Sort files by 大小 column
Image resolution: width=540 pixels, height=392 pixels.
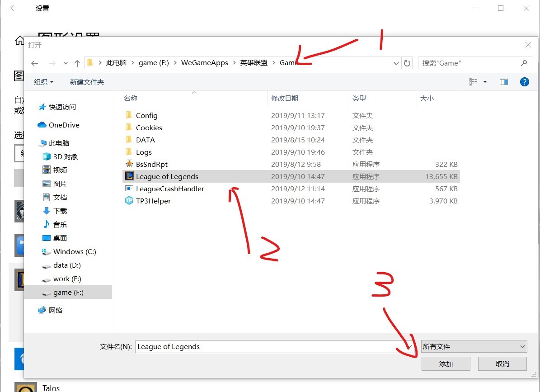tap(427, 98)
